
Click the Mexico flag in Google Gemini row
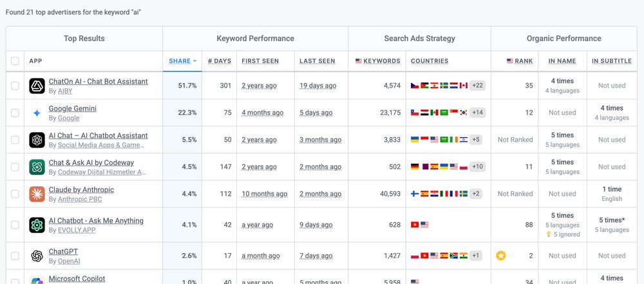click(x=434, y=113)
